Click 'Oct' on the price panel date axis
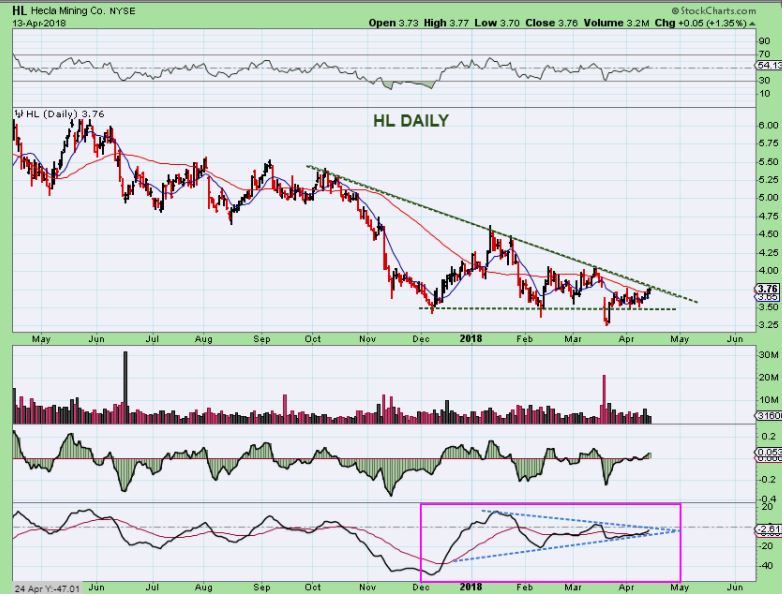The image size is (782, 594). tap(313, 339)
